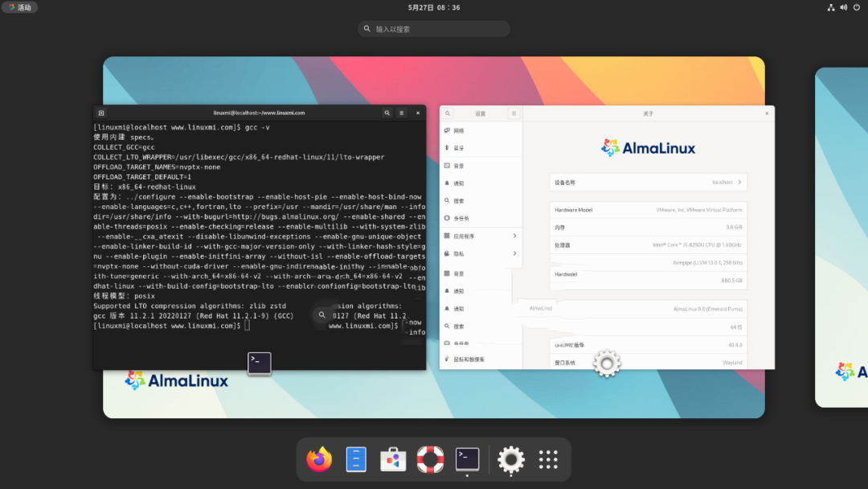
Task: Click the version value 40.4.0
Action: 735,345
